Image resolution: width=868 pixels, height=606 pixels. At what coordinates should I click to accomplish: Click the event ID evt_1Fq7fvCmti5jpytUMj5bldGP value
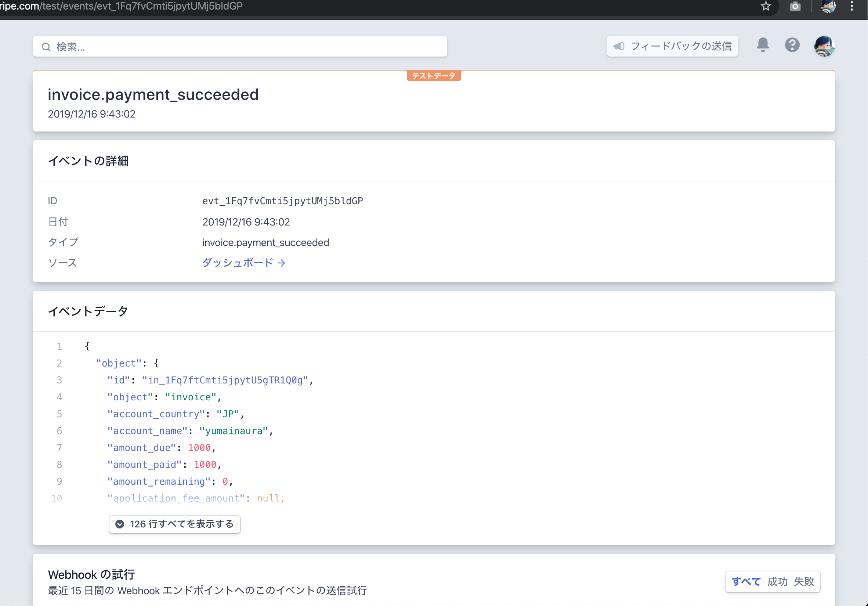[x=282, y=201]
